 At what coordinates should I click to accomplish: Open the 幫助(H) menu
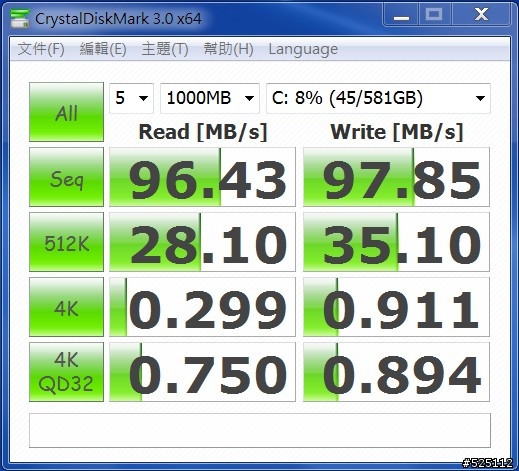click(228, 49)
